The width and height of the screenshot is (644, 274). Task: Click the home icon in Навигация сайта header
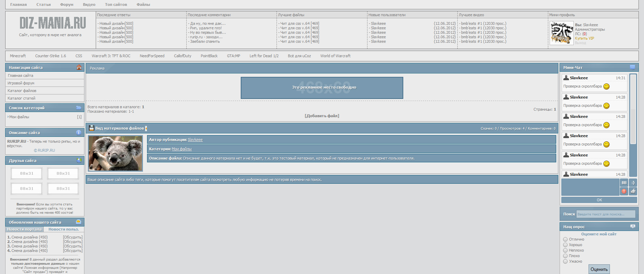(79, 68)
